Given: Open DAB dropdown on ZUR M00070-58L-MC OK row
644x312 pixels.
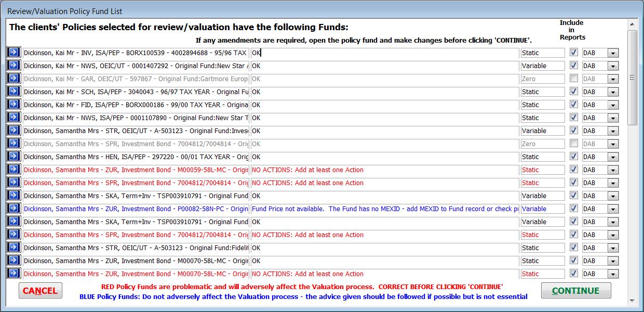Looking at the screenshot, I should pos(613,261).
